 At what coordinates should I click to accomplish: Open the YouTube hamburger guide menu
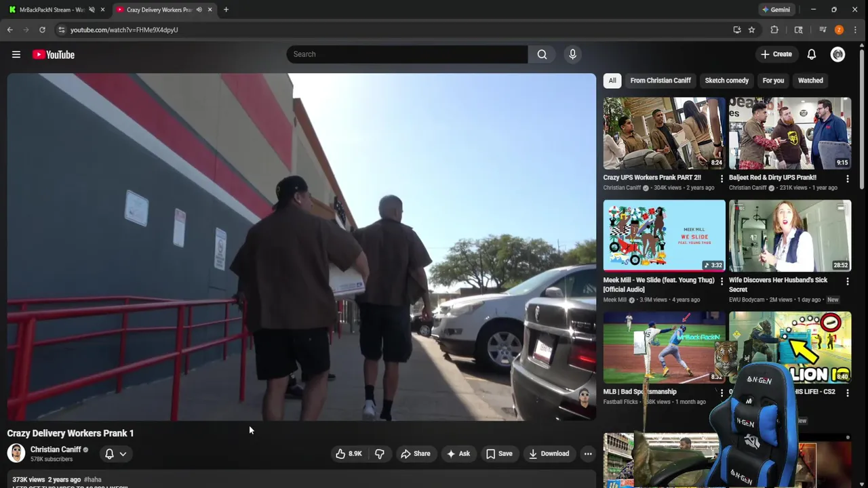click(x=16, y=54)
